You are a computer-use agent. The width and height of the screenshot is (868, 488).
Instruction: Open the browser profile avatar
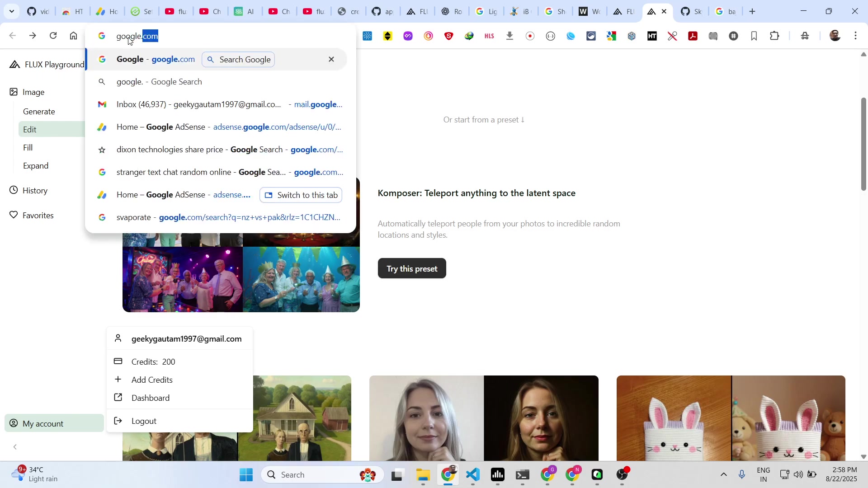tap(835, 36)
